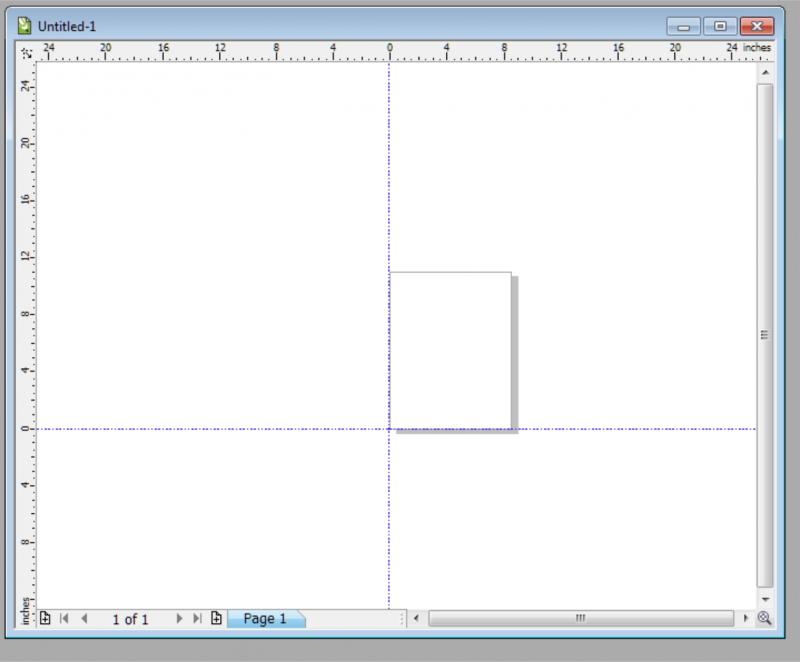Go to the previous page
800x662 pixels.
click(x=84, y=618)
